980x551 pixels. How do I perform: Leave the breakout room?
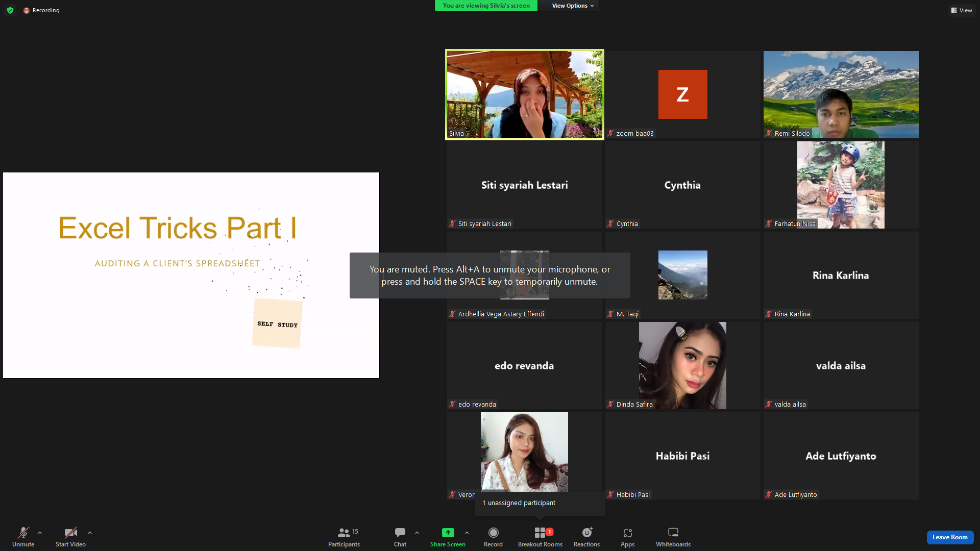point(950,537)
